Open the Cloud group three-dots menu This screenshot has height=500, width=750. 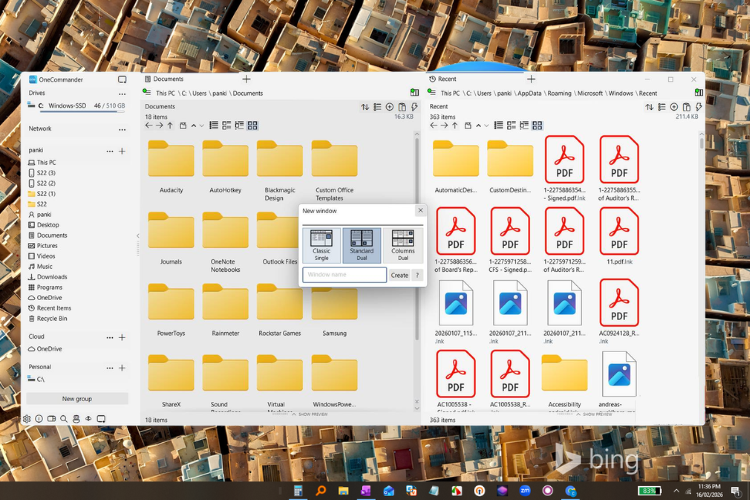click(x=110, y=337)
